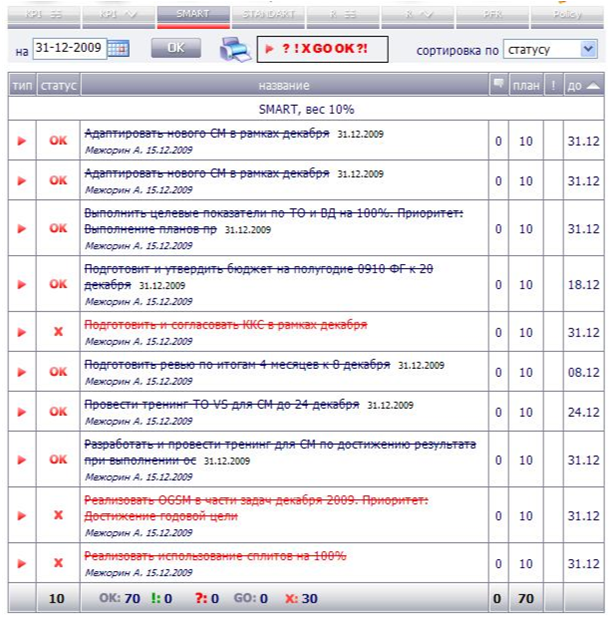Open the R chart view tab
This screenshot has height=617, width=611.
pyautogui.click(x=417, y=16)
